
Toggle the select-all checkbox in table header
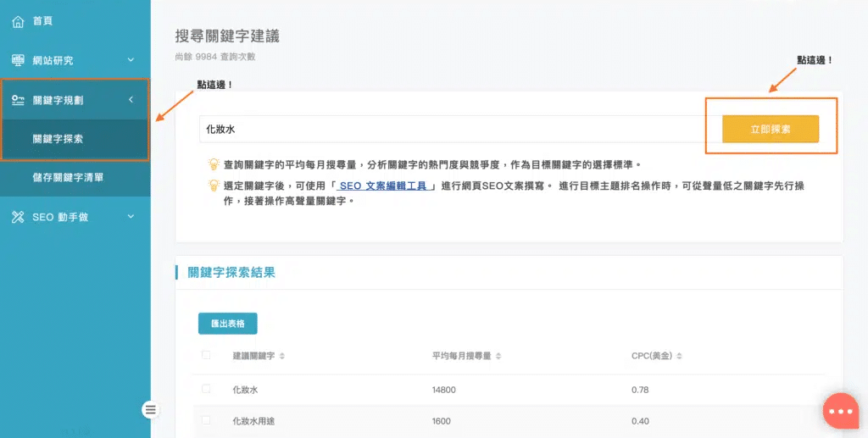click(206, 355)
